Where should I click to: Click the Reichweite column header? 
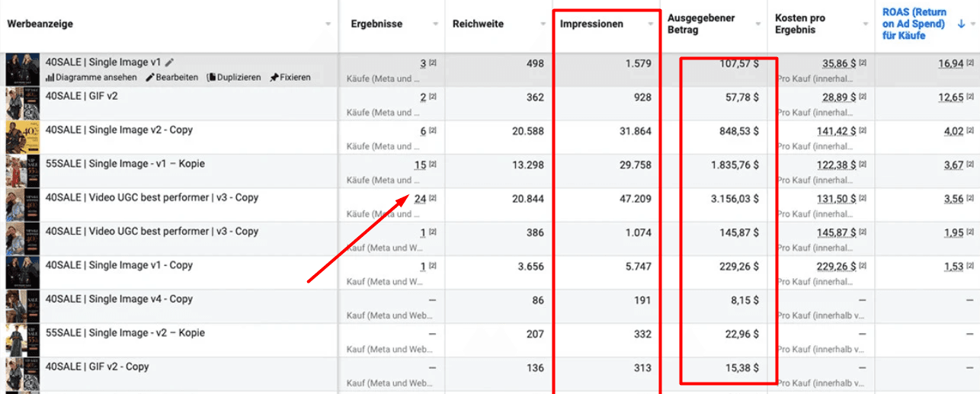click(478, 24)
